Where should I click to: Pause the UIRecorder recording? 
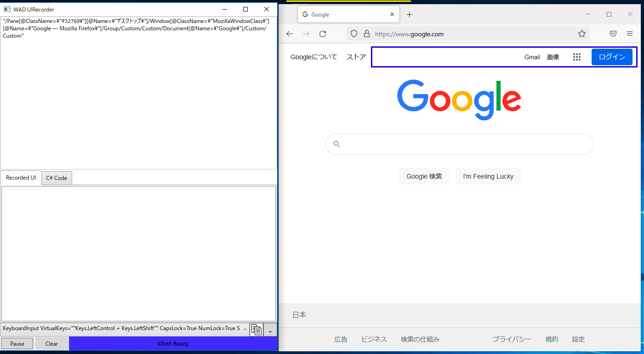coord(17,343)
